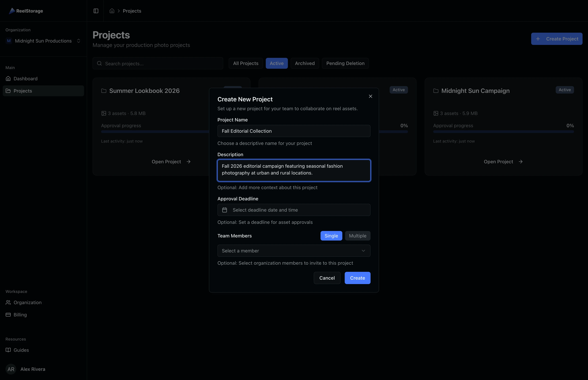Close the Create New Project dialog

tap(370, 96)
